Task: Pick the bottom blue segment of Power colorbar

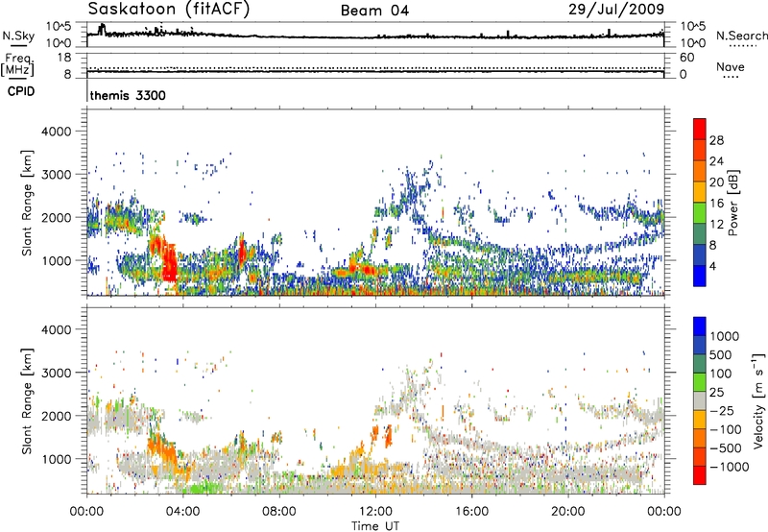Action: pos(700,276)
